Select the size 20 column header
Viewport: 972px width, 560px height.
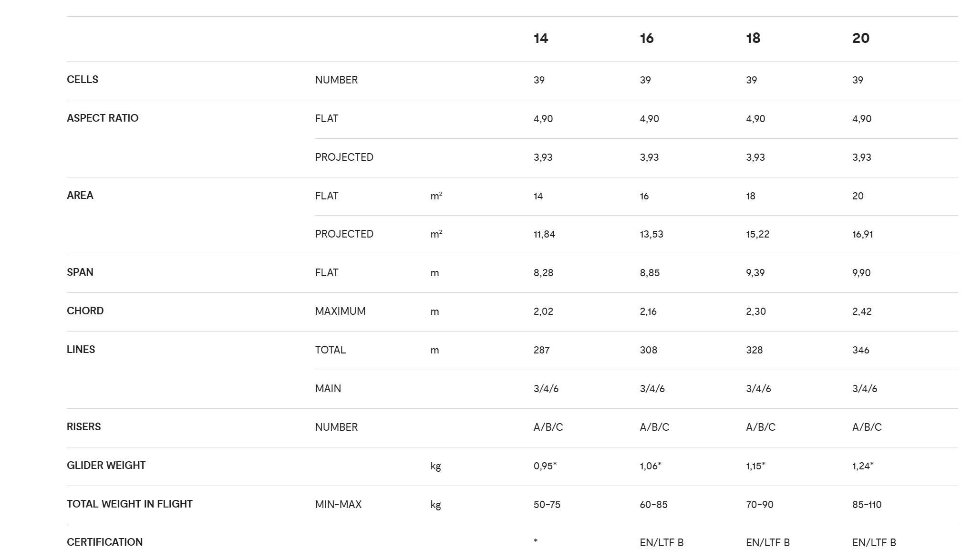(x=861, y=38)
